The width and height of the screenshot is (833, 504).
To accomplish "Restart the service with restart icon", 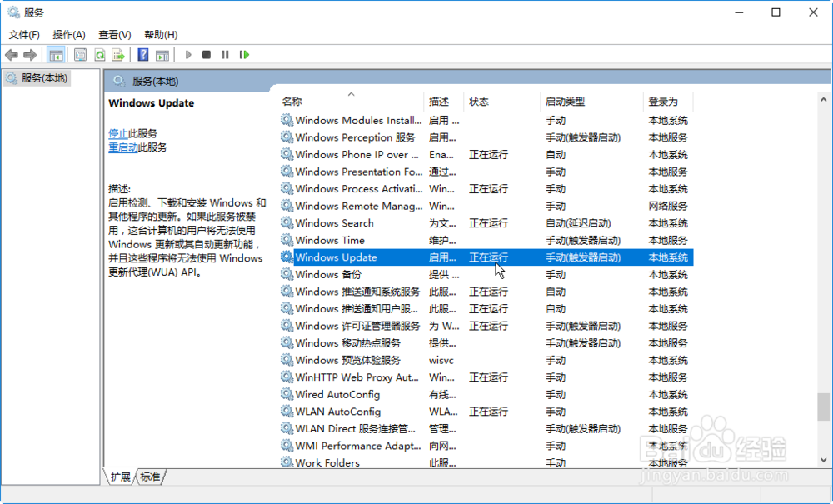I will pos(245,54).
